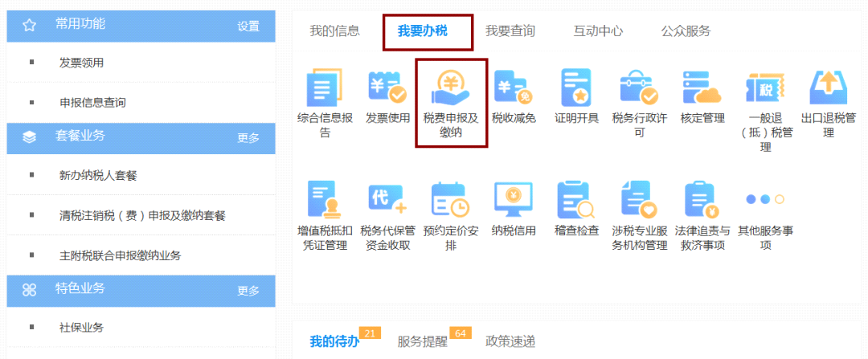This screenshot has width=868, height=359.
Task: Open 社保业务 in sidebar
Action: click(x=81, y=327)
